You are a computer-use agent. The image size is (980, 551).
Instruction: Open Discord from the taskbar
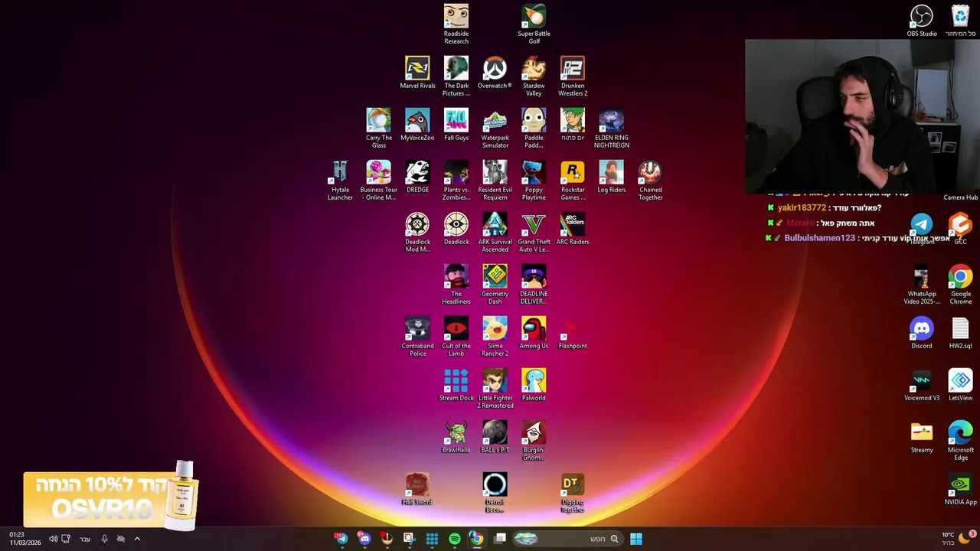(x=364, y=539)
